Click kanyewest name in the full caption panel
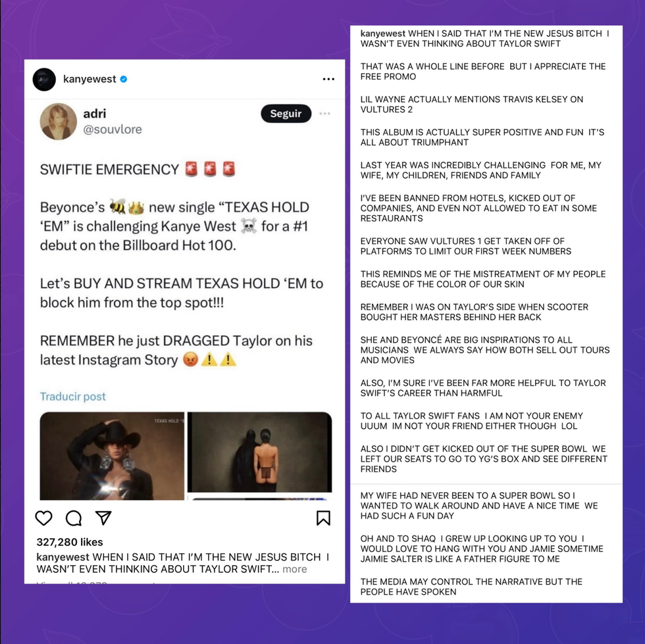 click(x=383, y=34)
